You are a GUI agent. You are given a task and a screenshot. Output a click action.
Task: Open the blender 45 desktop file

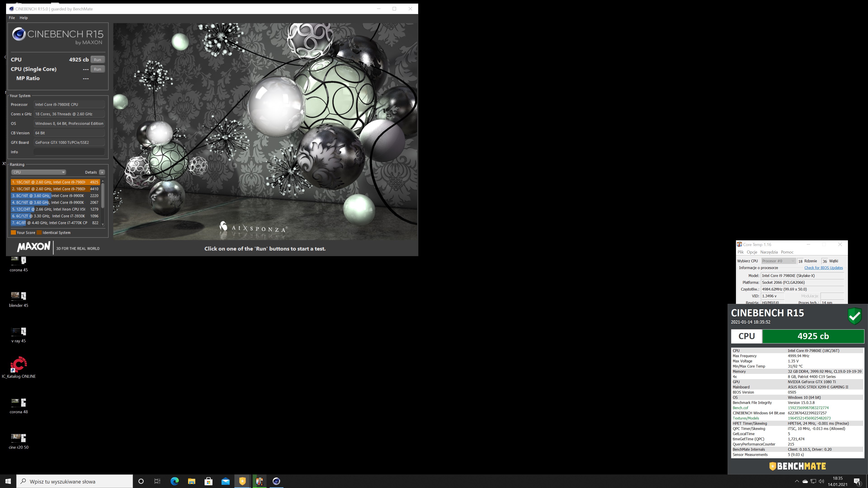tap(19, 299)
